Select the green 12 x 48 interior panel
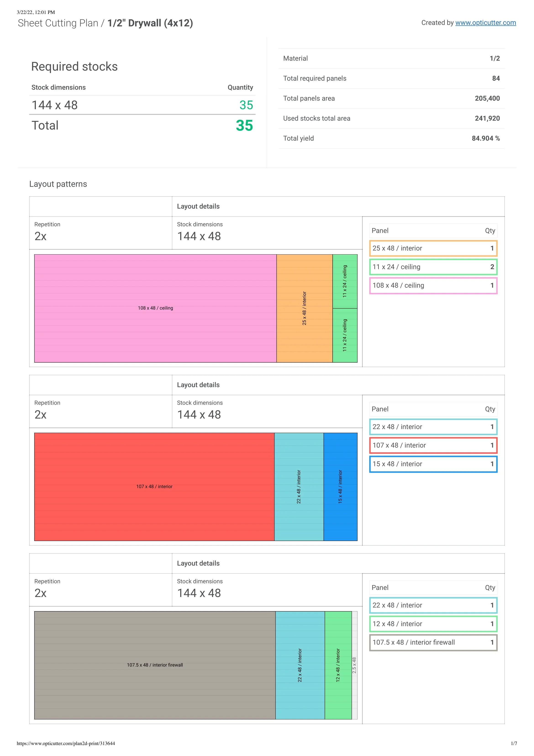Viewport: 534px width, 756px height. pos(338,665)
